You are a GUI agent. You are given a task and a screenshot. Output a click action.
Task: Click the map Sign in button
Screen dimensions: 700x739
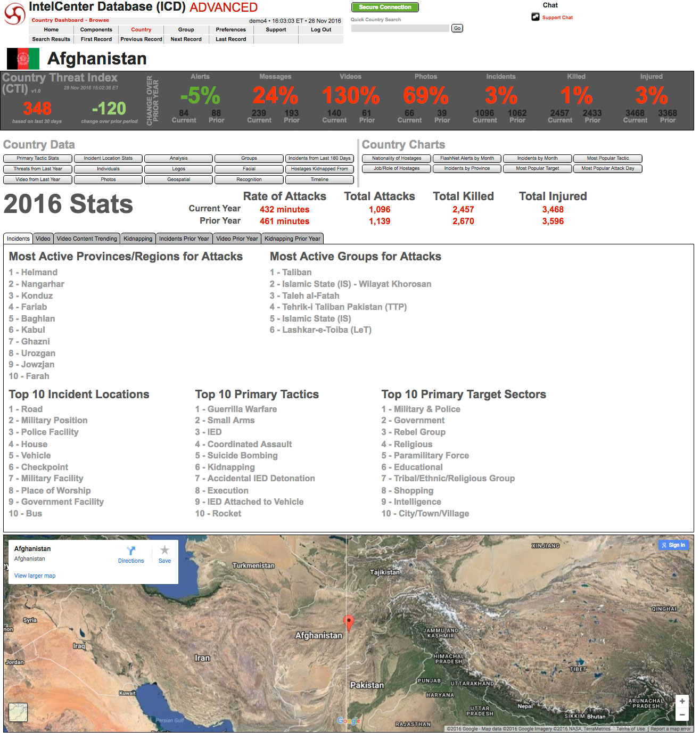click(x=673, y=545)
